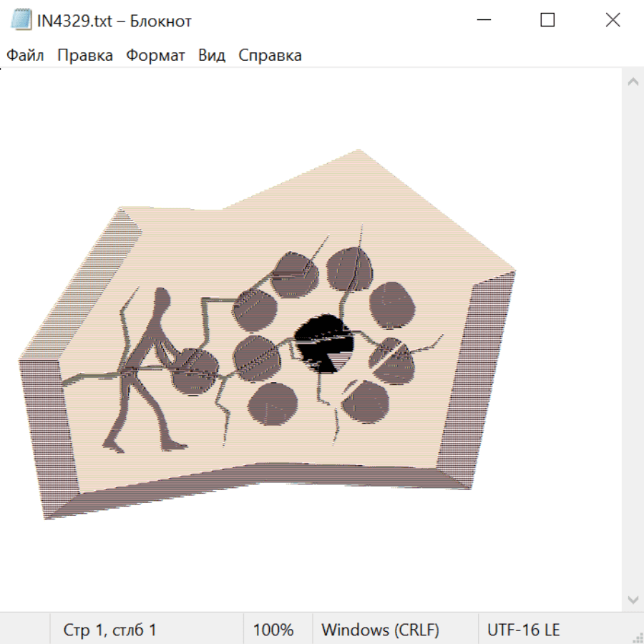The width and height of the screenshot is (644, 644).
Task: Open the Формат menu
Action: tap(155, 55)
